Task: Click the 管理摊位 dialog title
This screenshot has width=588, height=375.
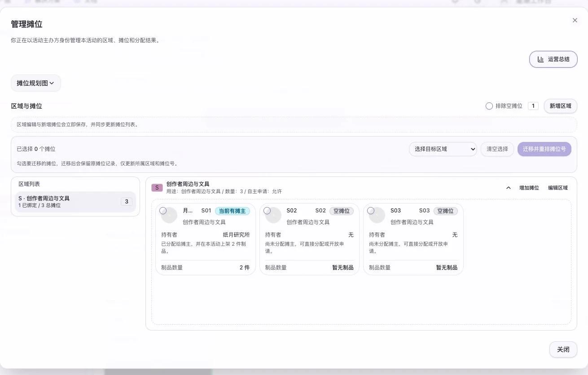Action: click(26, 24)
